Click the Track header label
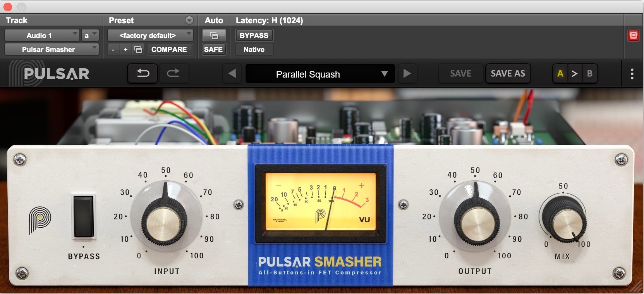Image resolution: width=644 pixels, height=294 pixels. [x=17, y=20]
